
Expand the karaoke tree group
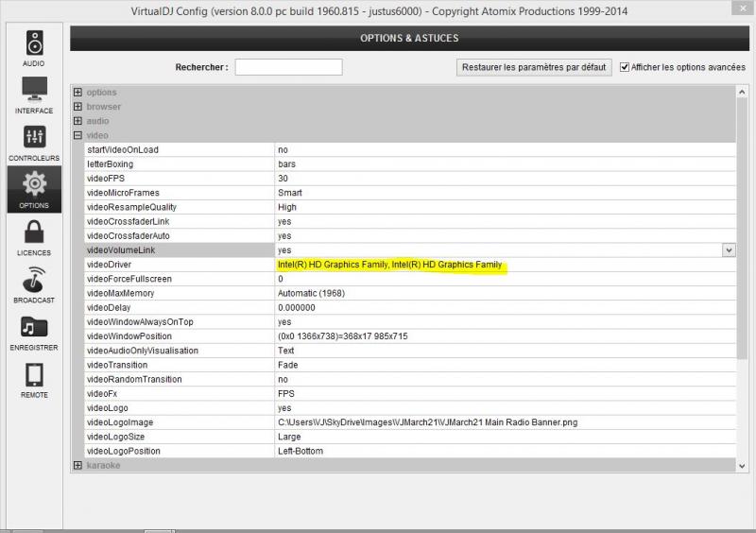tap(77, 466)
